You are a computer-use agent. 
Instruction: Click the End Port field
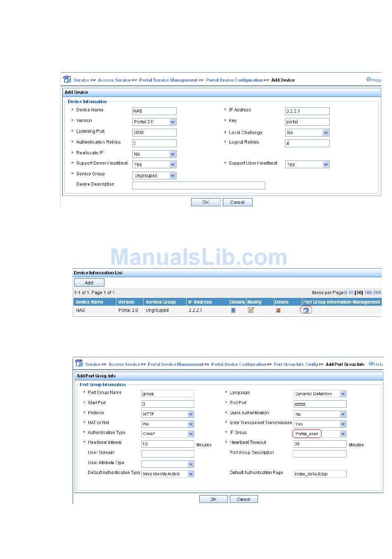click(x=320, y=404)
